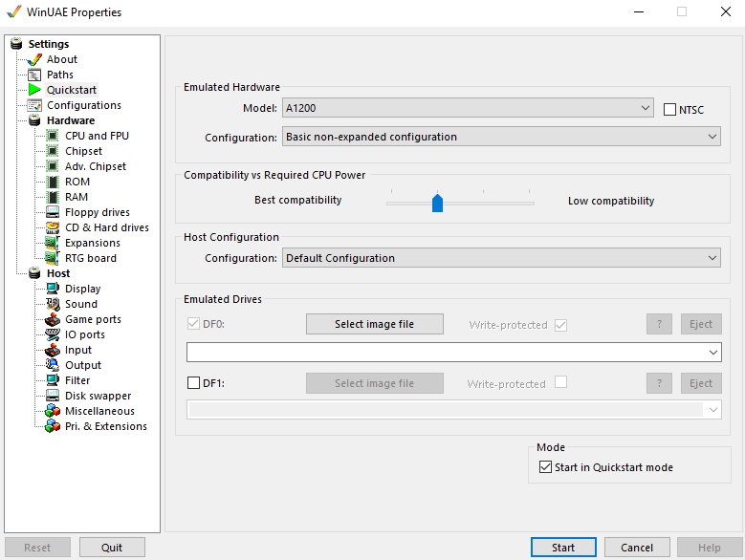745x560 pixels.
Task: Uncheck Start in Quickstart mode
Action: [x=545, y=467]
